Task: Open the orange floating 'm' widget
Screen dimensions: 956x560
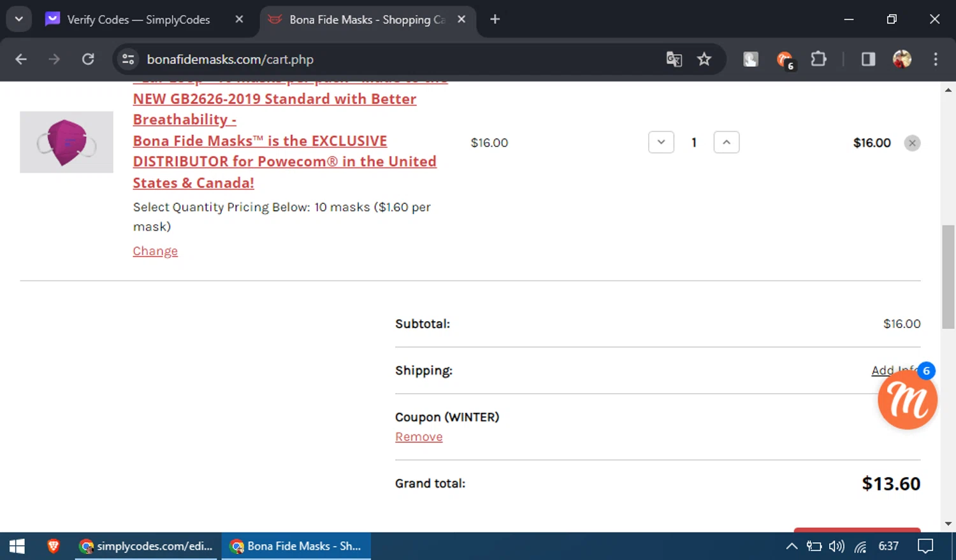Action: click(907, 399)
